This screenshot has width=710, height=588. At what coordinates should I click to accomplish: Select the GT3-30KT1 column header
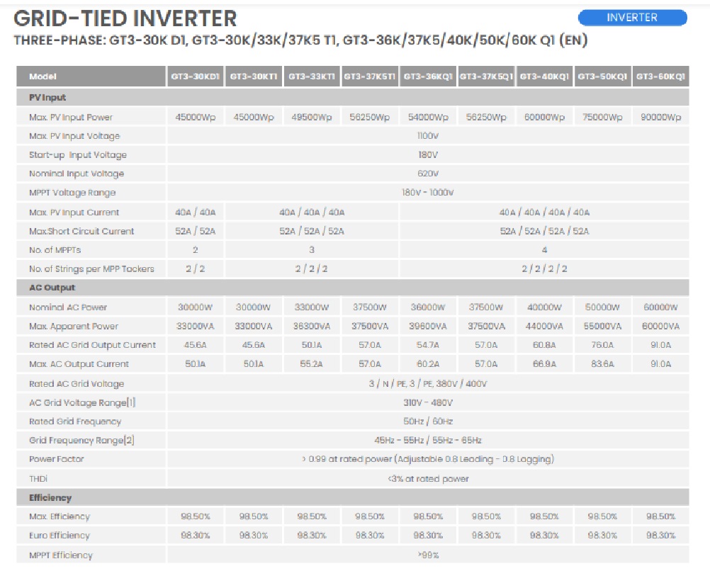(x=254, y=77)
